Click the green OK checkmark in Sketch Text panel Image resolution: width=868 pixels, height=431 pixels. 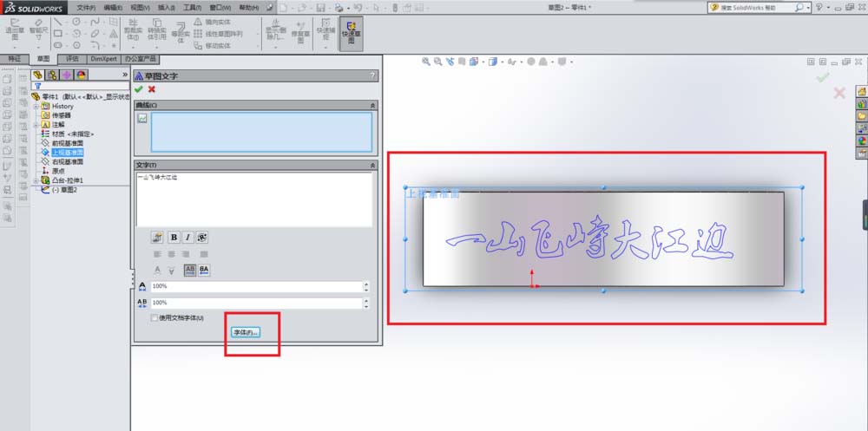coord(138,89)
